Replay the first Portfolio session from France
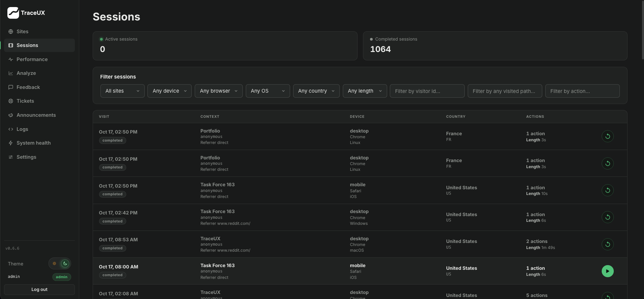644x299 pixels. pyautogui.click(x=607, y=136)
